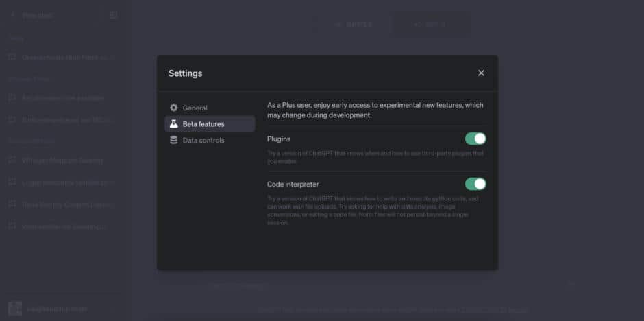Turn off the Code interpreter toggle

475,184
